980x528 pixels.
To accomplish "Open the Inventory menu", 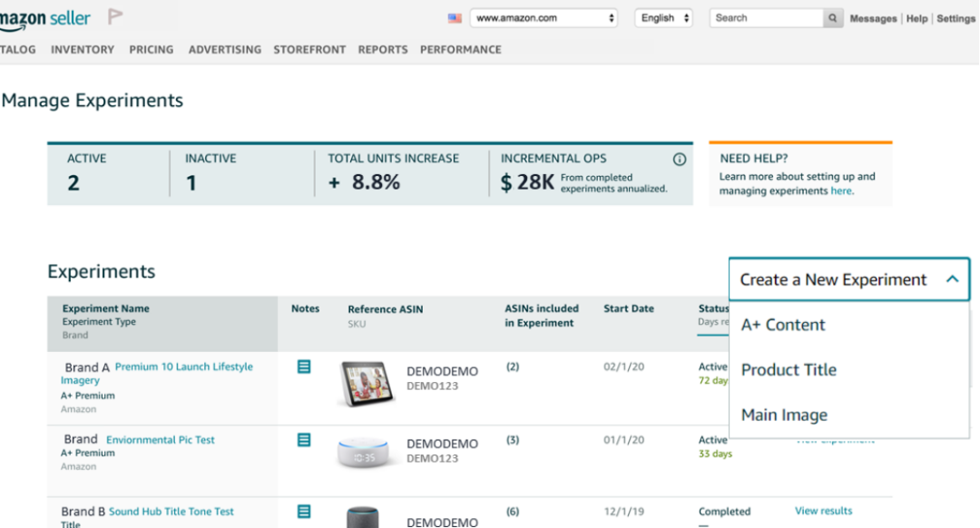I will (83, 49).
